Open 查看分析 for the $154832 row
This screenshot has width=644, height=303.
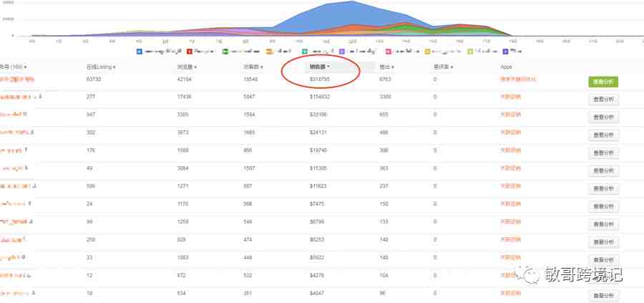603,100
